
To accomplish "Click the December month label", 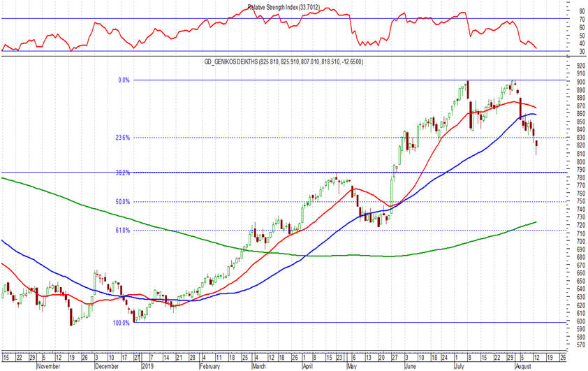I will click(107, 366).
